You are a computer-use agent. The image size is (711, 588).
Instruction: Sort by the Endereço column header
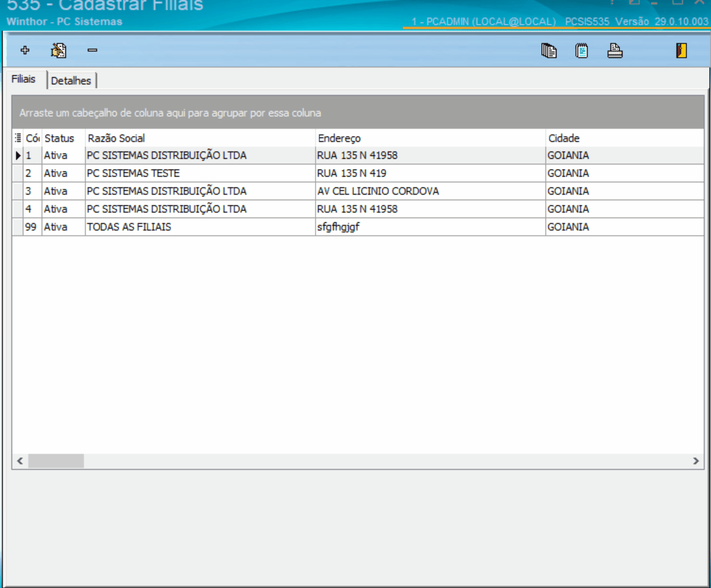tap(431, 138)
